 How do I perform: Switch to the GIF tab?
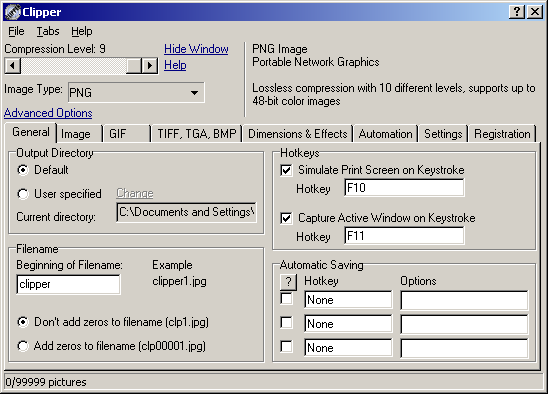point(127,134)
